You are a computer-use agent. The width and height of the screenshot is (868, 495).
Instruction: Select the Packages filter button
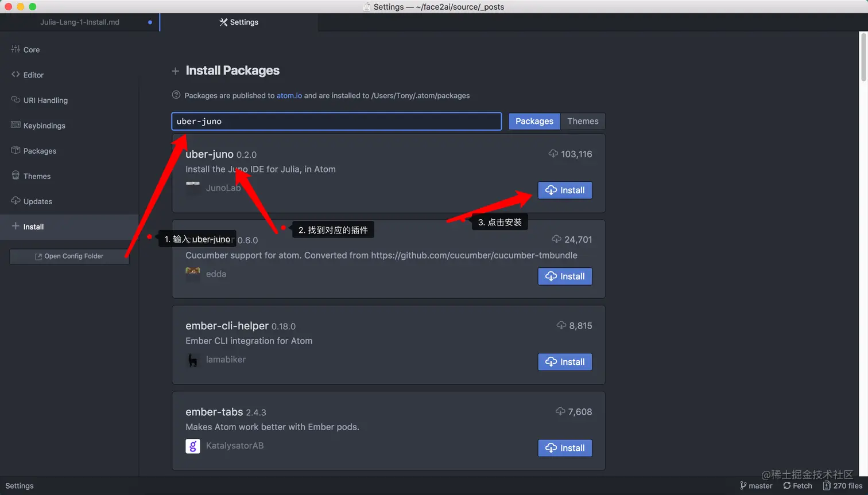tap(534, 121)
